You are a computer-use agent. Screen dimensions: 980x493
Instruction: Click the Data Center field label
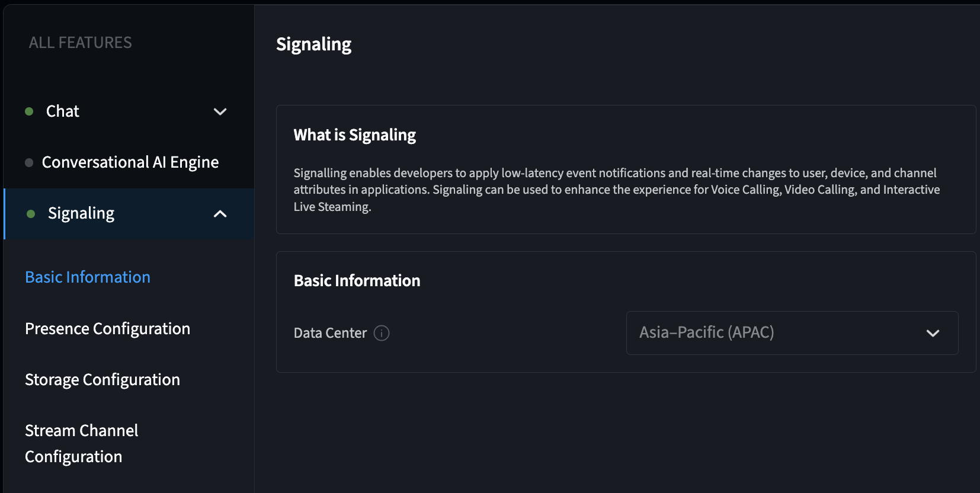click(330, 333)
